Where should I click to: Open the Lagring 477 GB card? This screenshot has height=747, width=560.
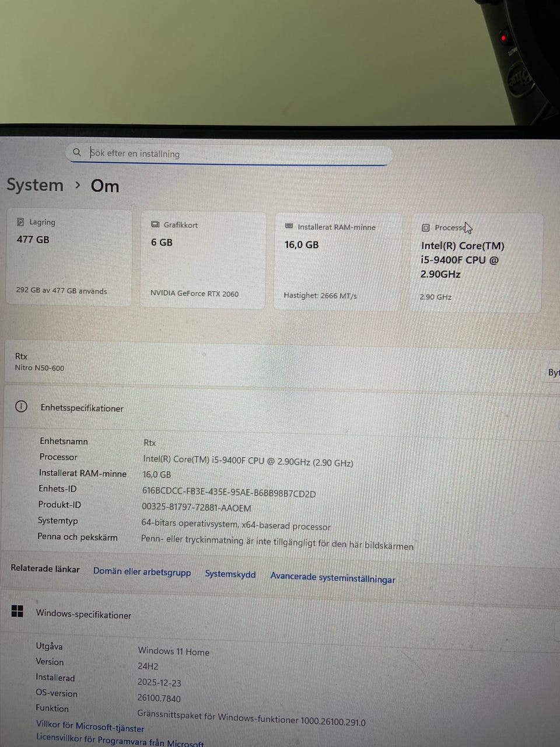(x=69, y=257)
